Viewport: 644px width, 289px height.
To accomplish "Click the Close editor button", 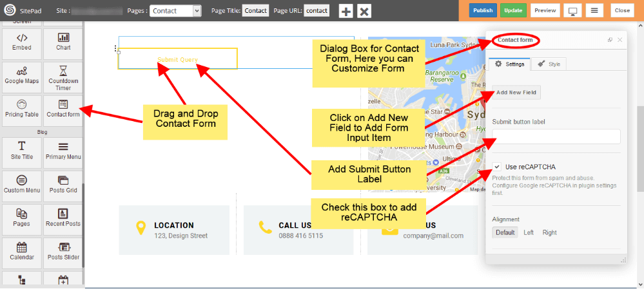I will [622, 10].
